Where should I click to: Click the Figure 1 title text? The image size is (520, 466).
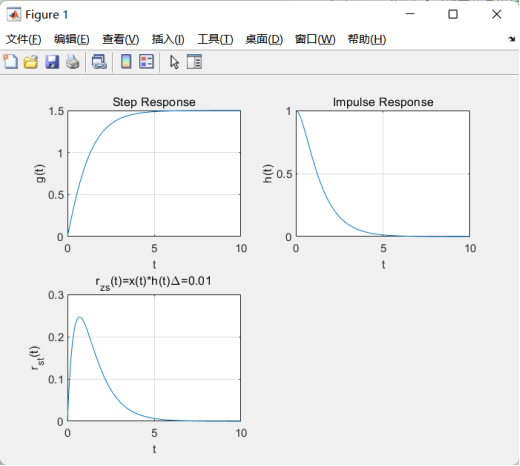[x=47, y=15]
